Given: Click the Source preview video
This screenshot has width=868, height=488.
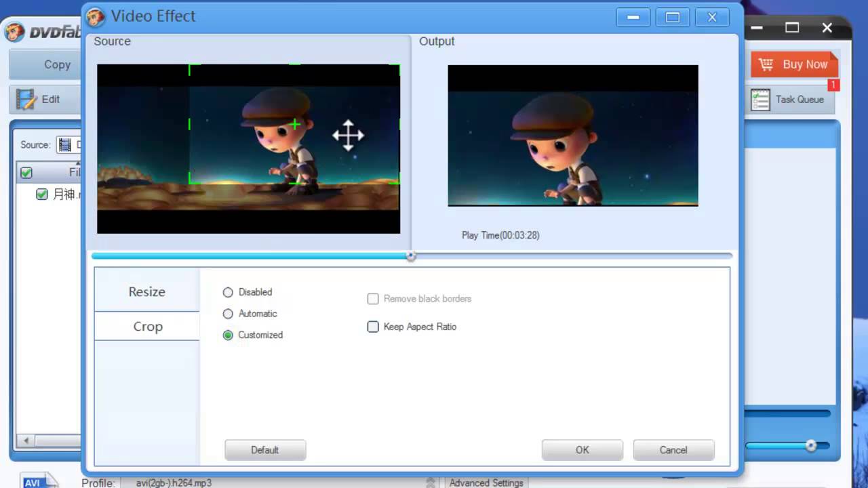Looking at the screenshot, I should 248,149.
